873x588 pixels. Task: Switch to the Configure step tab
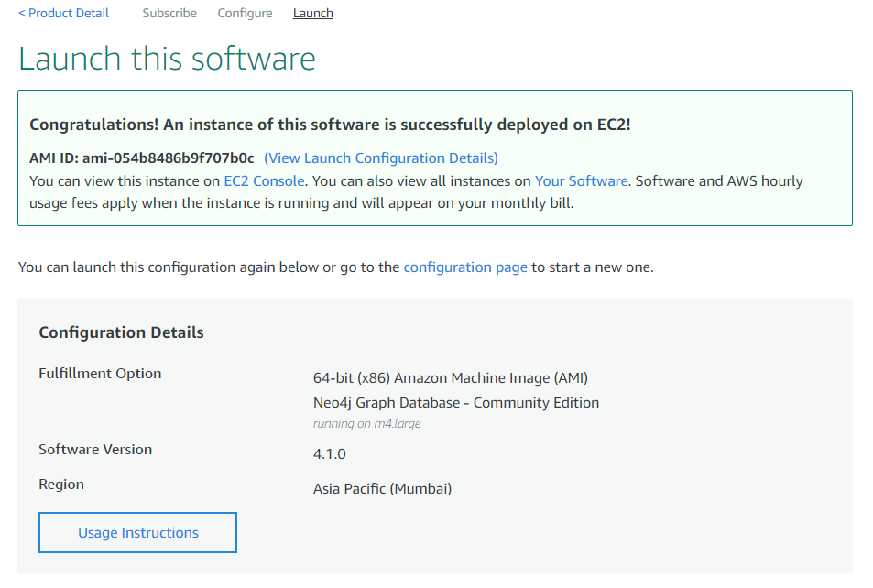coord(245,14)
